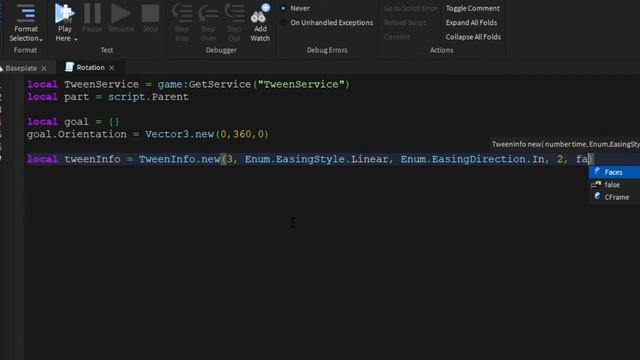Choose the CFrame autocomplete suggestion
The image size is (640, 360).
click(614, 197)
